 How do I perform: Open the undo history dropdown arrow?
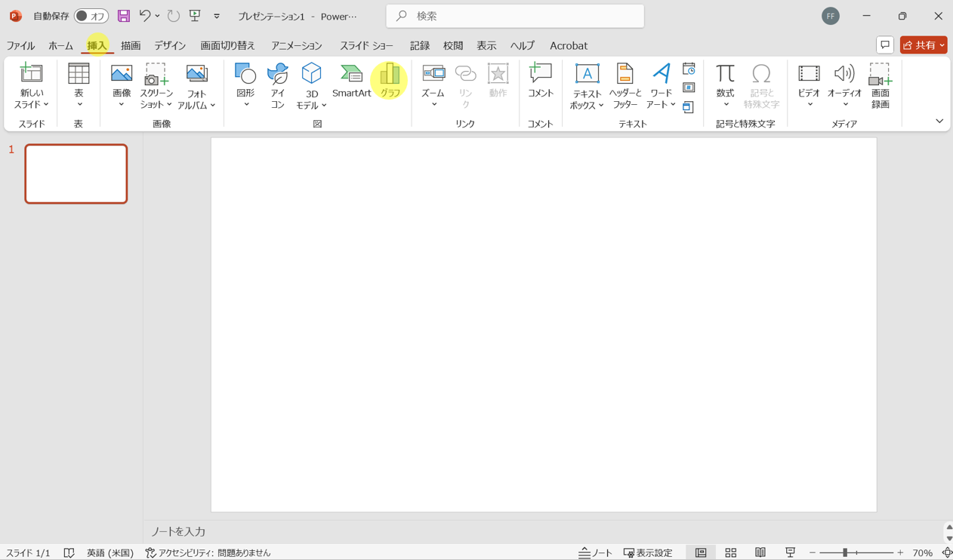[157, 16]
